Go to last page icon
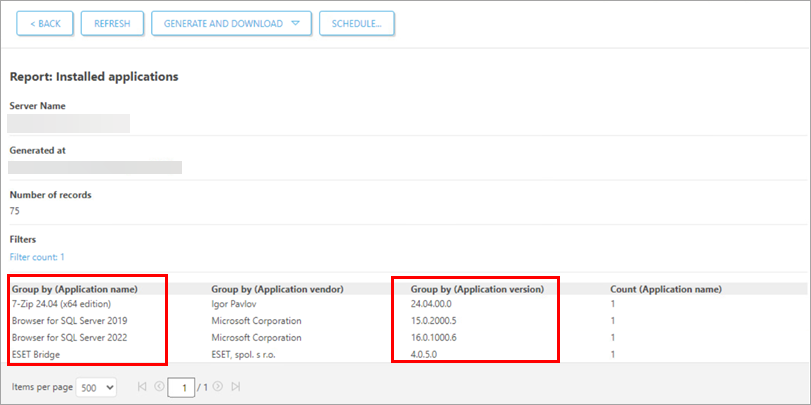811x405 pixels. click(236, 386)
